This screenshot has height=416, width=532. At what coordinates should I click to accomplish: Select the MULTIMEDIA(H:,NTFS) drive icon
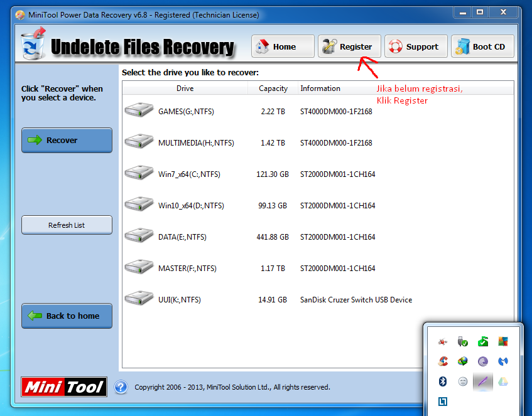(138, 141)
